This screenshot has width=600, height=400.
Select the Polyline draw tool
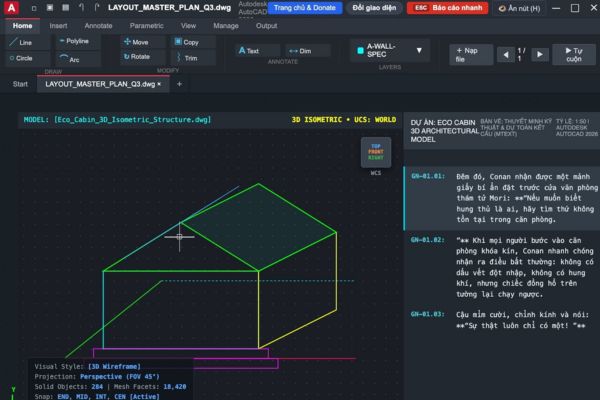[x=78, y=41]
